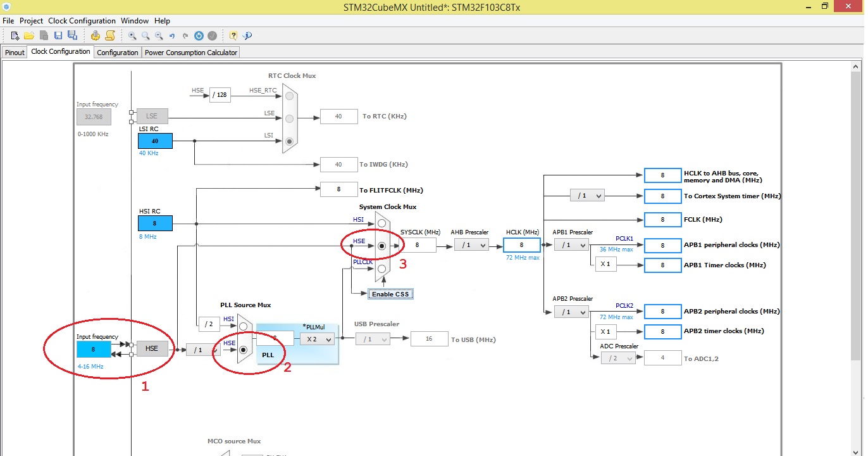This screenshot has height=456, width=868.
Task: Select LSE in RTC Clock Mux
Action: (289, 118)
